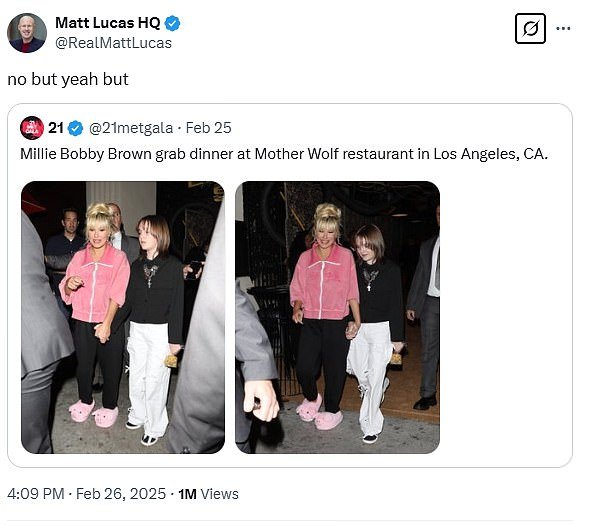Screen dimensions: 589x526
Task: Click the pink jacket in the right photo
Action: [x=323, y=282]
